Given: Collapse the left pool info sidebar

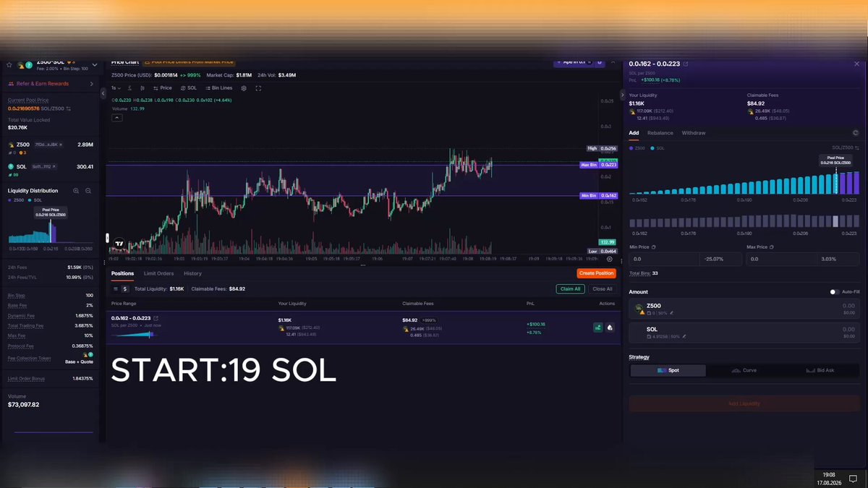Looking at the screenshot, I should (x=103, y=93).
